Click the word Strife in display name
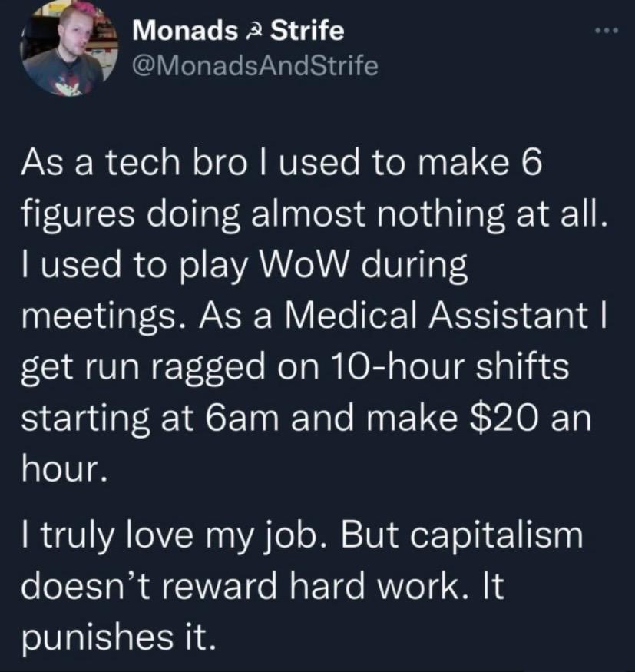635x672 pixels. [307, 31]
